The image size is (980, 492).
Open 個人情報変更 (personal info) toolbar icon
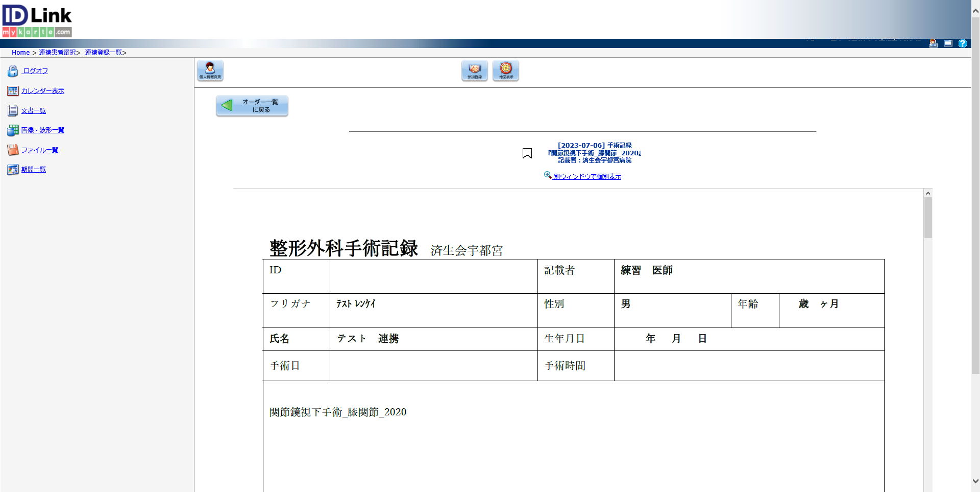click(210, 71)
